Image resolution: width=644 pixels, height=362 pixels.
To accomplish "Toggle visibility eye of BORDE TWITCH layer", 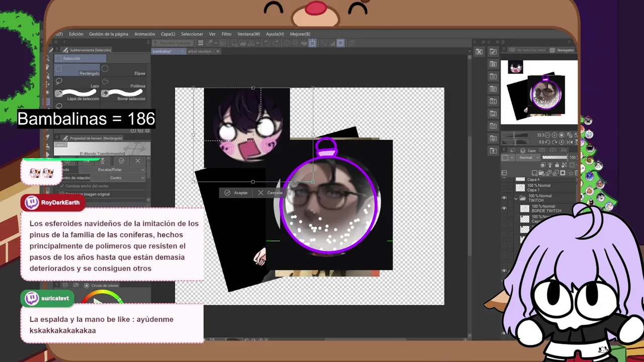I will tap(504, 209).
